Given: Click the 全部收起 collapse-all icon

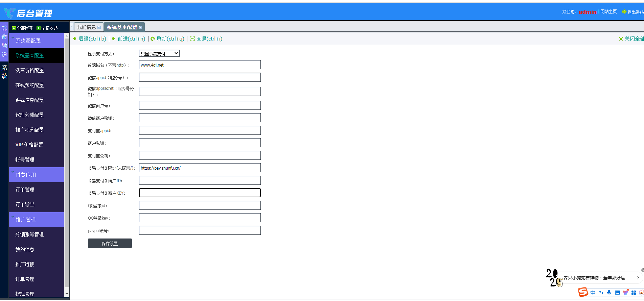Looking at the screenshot, I should 39,28.
